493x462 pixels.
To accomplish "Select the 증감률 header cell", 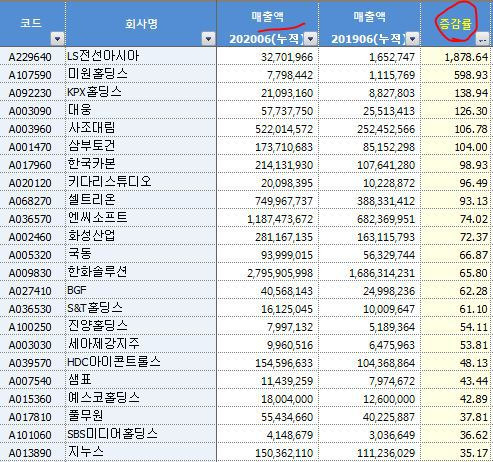I will coord(456,24).
